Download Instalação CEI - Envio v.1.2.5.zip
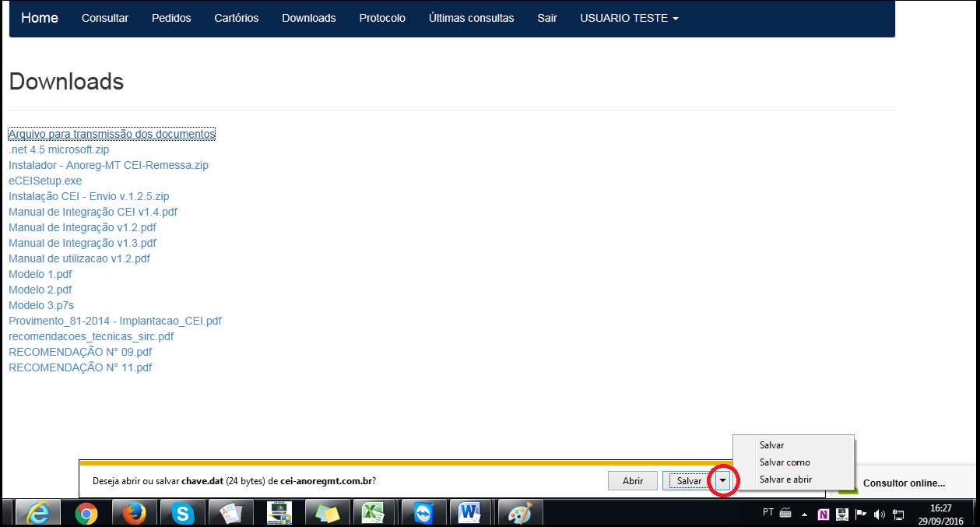The image size is (980, 527). [x=89, y=196]
